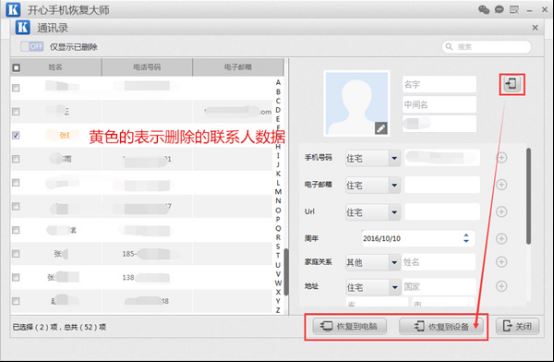Open Url type dropdown
554x362 pixels.
click(373, 212)
